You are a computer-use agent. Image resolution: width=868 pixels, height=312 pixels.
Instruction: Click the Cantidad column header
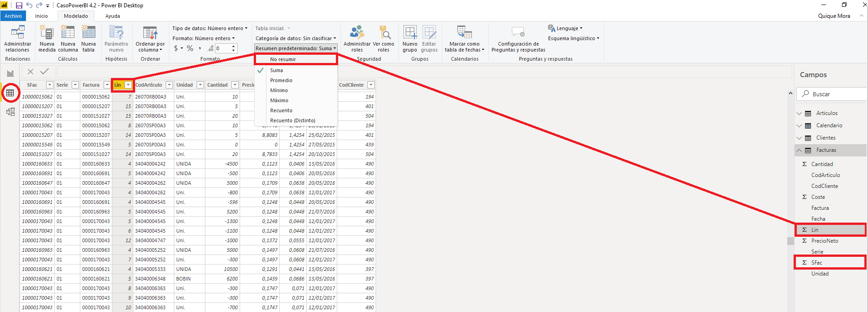pyautogui.click(x=217, y=85)
